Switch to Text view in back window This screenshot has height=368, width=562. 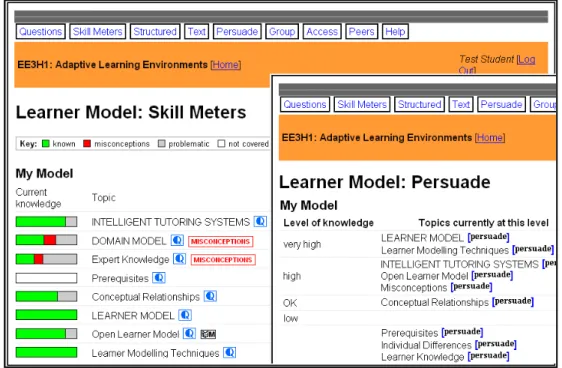pyautogui.click(x=197, y=32)
